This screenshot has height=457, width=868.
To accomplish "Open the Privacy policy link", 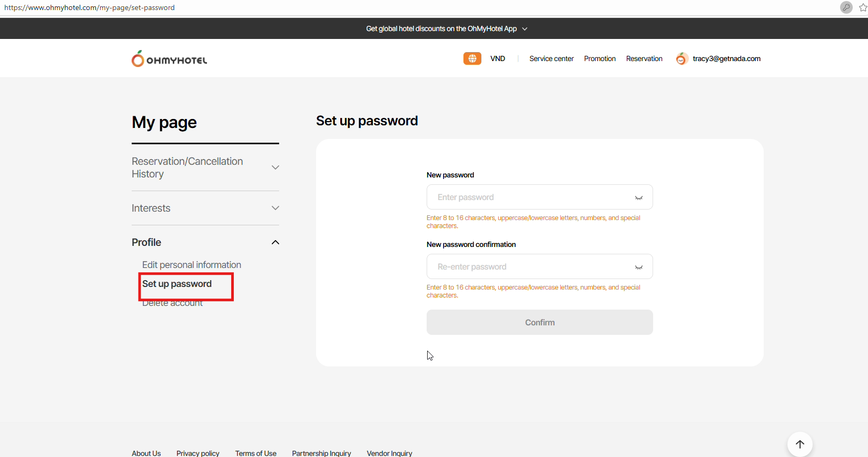I will 198,453.
